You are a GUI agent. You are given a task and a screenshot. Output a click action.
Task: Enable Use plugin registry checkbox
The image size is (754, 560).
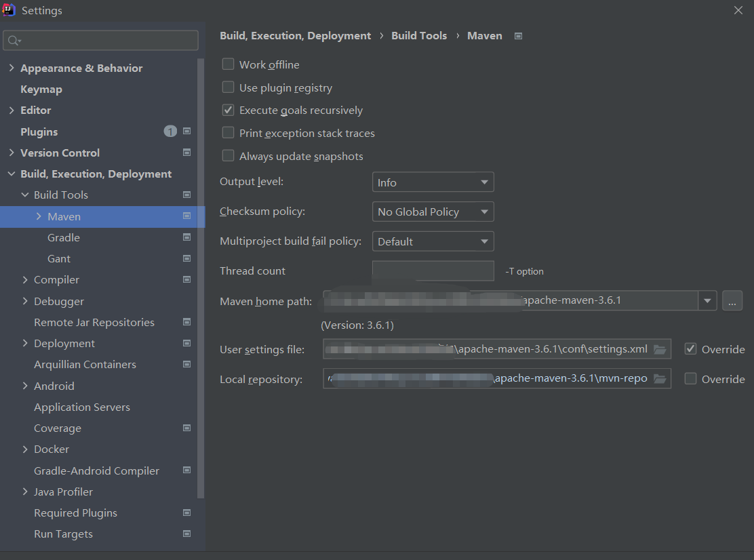tap(228, 87)
